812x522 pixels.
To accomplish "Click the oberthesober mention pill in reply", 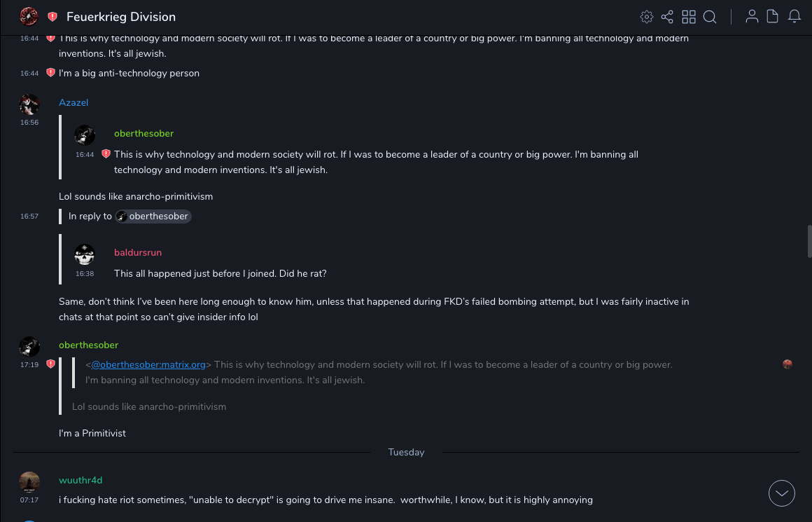I will point(153,217).
